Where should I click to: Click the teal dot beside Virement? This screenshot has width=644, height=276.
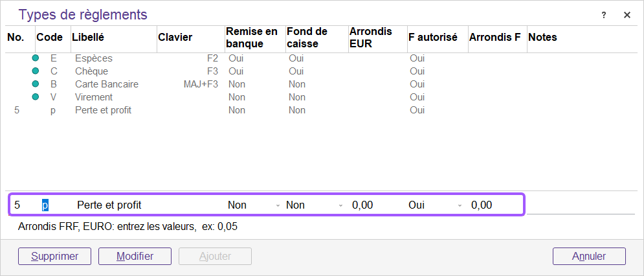coord(36,97)
